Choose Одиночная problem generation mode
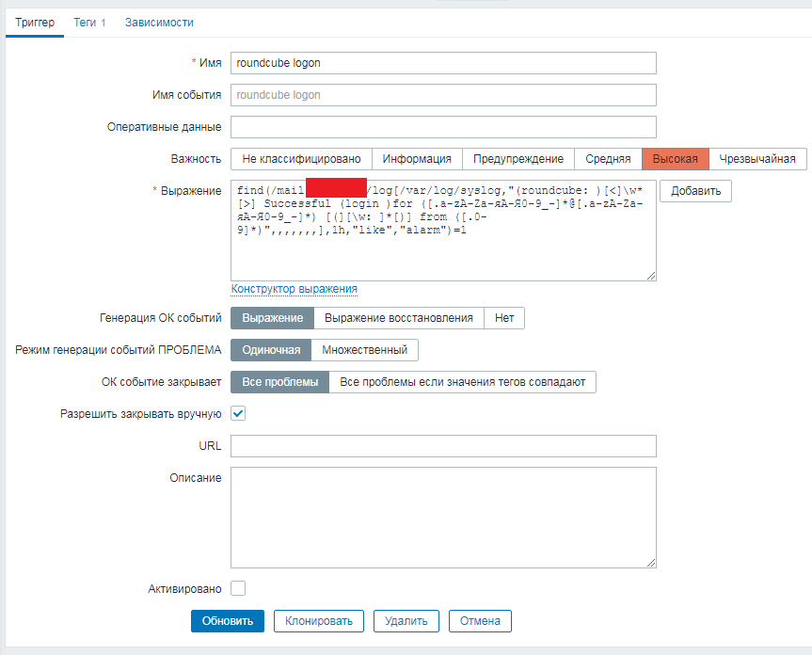The width and height of the screenshot is (812, 655). click(x=271, y=350)
